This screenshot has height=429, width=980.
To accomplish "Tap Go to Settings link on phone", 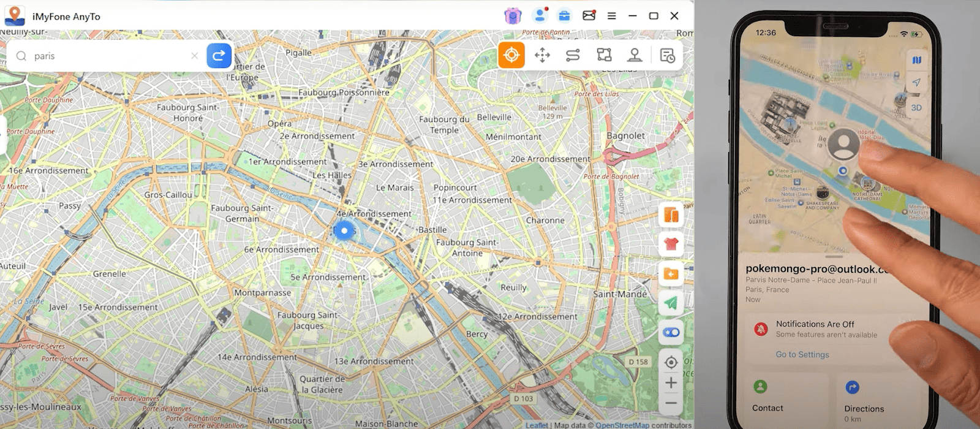I will (802, 354).
